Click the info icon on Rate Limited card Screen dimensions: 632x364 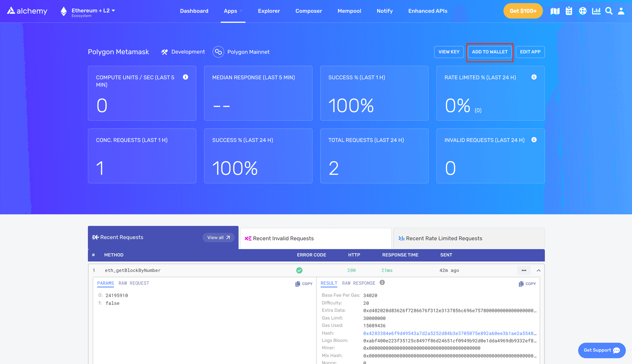point(534,77)
